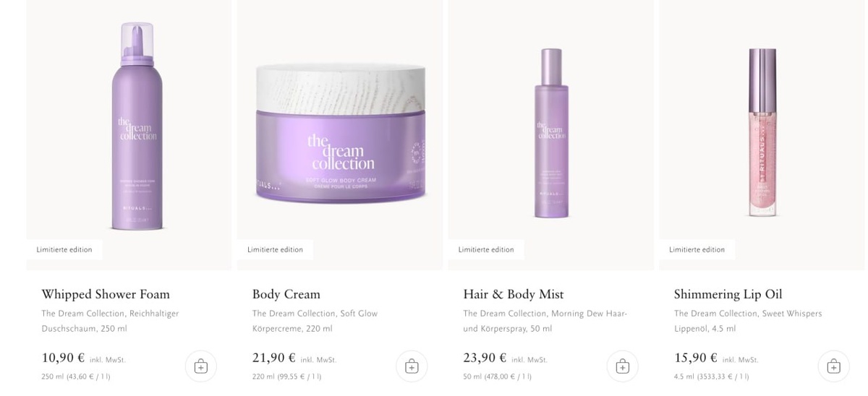868x396 pixels.
Task: Select the 21,90 € Body Cream price
Action: click(274, 358)
